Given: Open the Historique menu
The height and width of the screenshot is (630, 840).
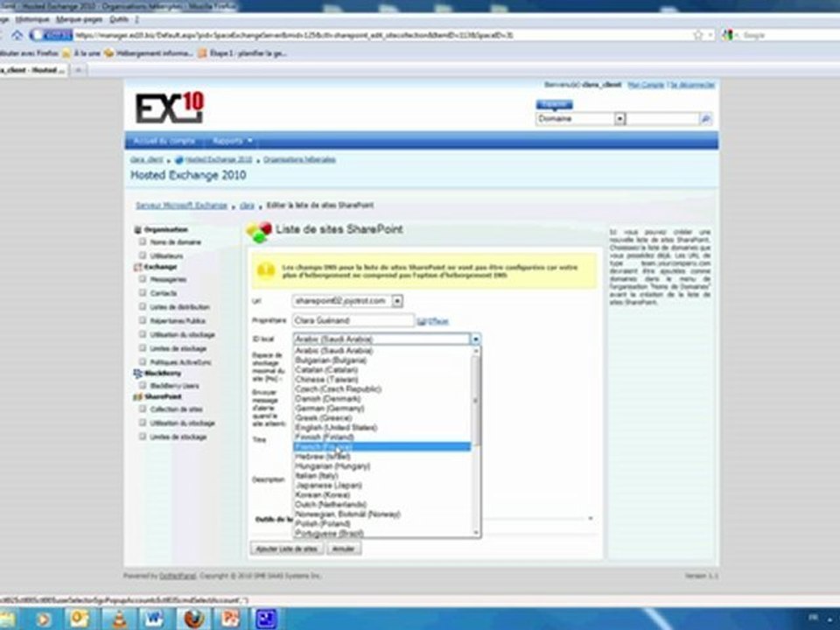Looking at the screenshot, I should click(x=32, y=19).
